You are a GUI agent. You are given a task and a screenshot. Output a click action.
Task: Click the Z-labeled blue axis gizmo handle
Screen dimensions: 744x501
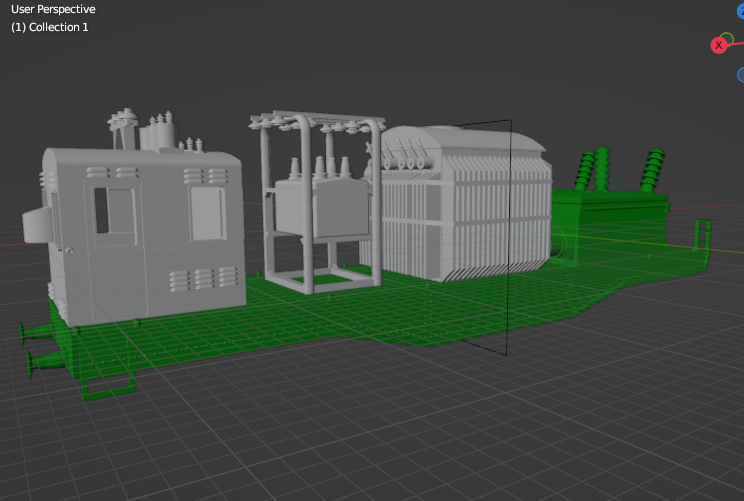pyautogui.click(x=741, y=12)
